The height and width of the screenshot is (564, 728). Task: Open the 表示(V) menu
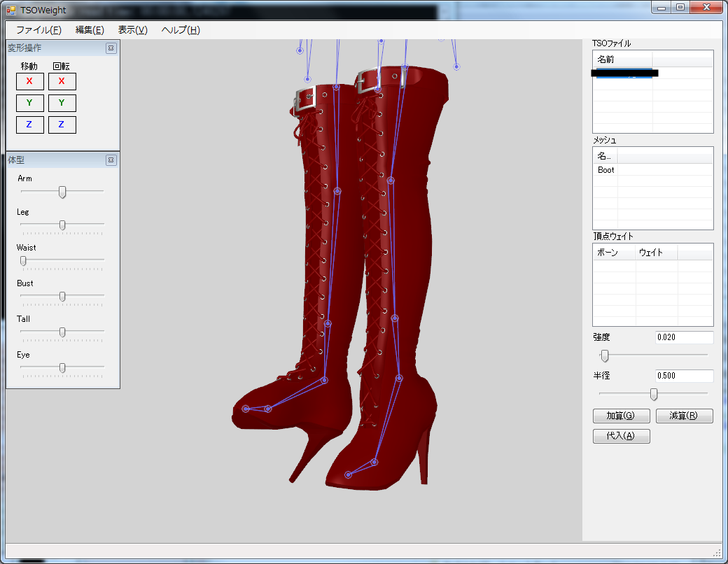tap(132, 30)
